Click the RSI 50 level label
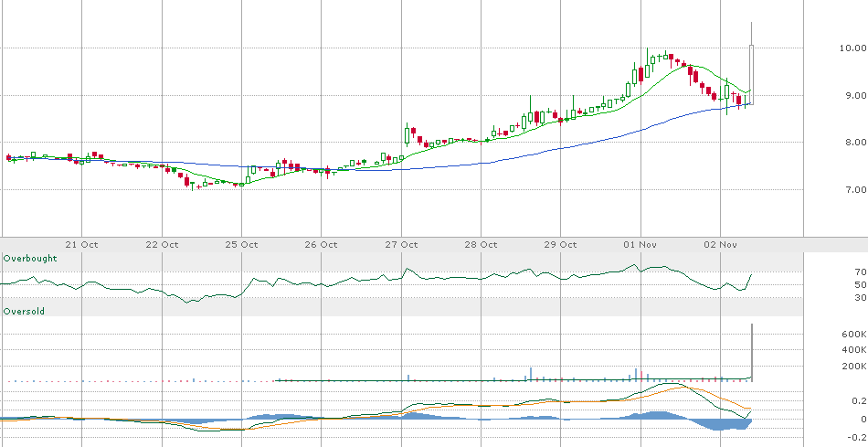 pyautogui.click(x=861, y=284)
